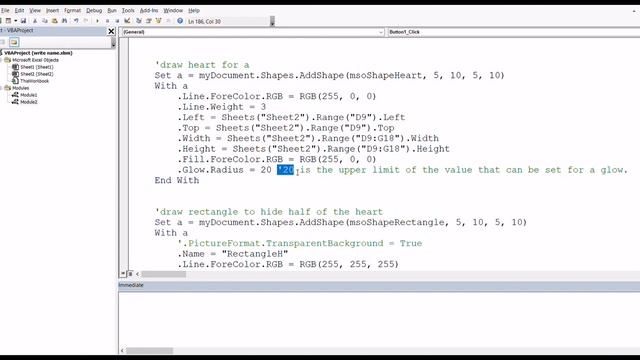Open Properties Window from toolbar icon
The image size is (640, 360).
tap(149, 21)
